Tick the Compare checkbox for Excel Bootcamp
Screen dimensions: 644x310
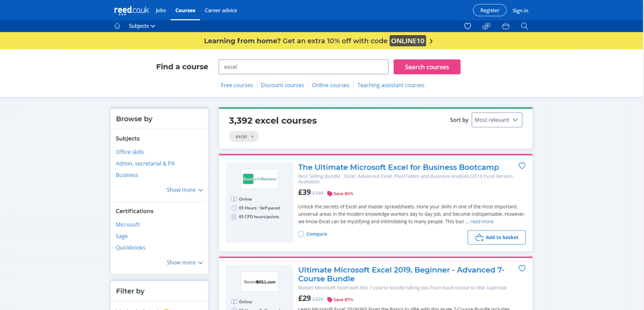[x=301, y=234]
